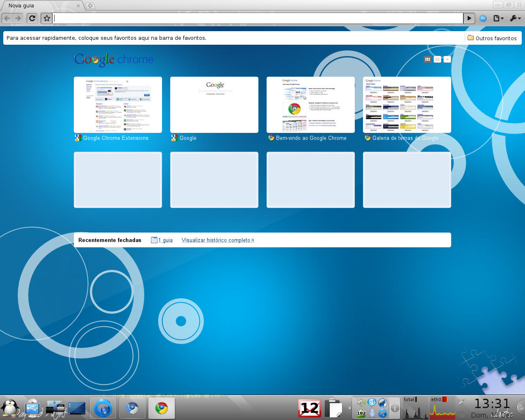
Task: Go back using the back arrow
Action: (x=7, y=18)
